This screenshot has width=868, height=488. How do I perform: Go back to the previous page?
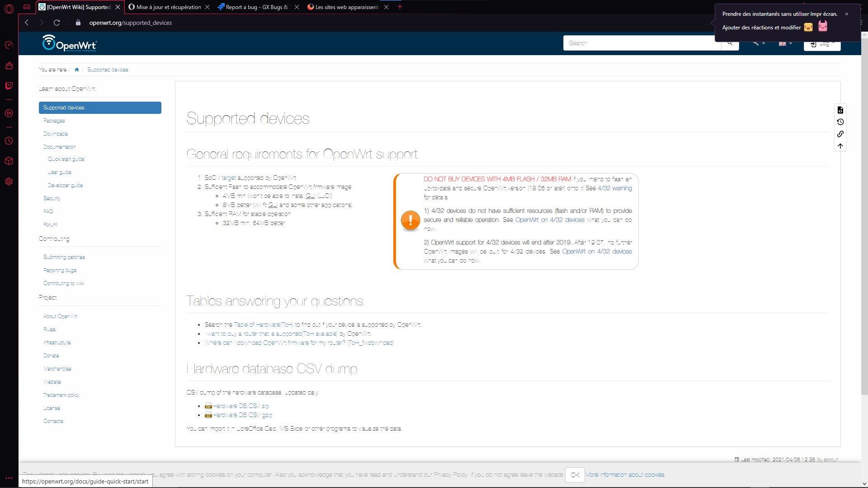point(27,23)
